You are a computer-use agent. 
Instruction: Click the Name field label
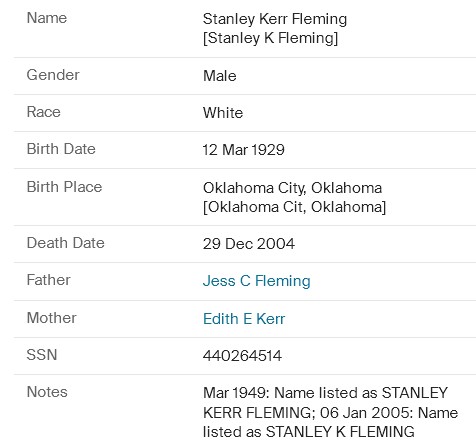(47, 18)
